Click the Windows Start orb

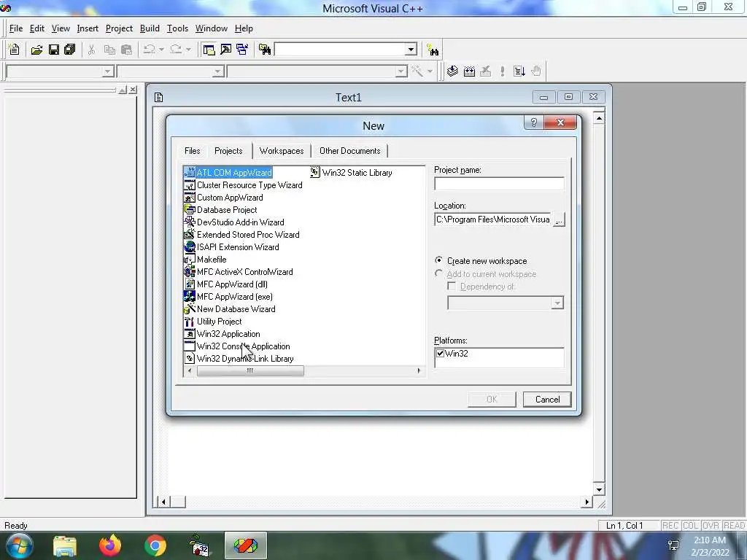[x=19, y=545]
